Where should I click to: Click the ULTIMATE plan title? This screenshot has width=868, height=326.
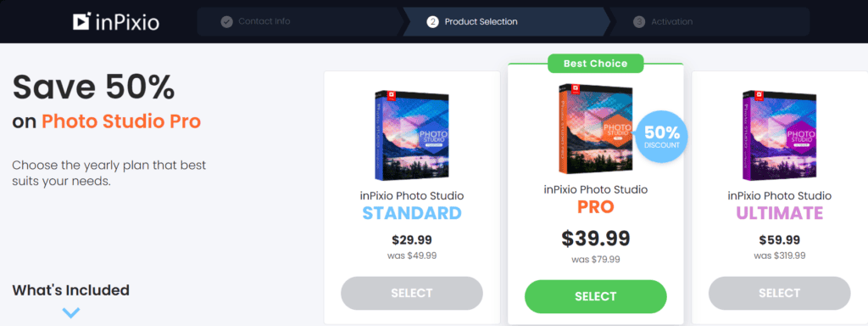[x=780, y=213]
